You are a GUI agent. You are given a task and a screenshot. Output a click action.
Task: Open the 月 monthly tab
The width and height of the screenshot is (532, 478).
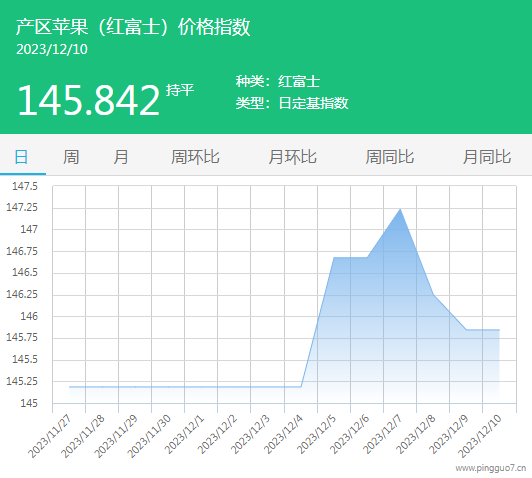point(121,157)
